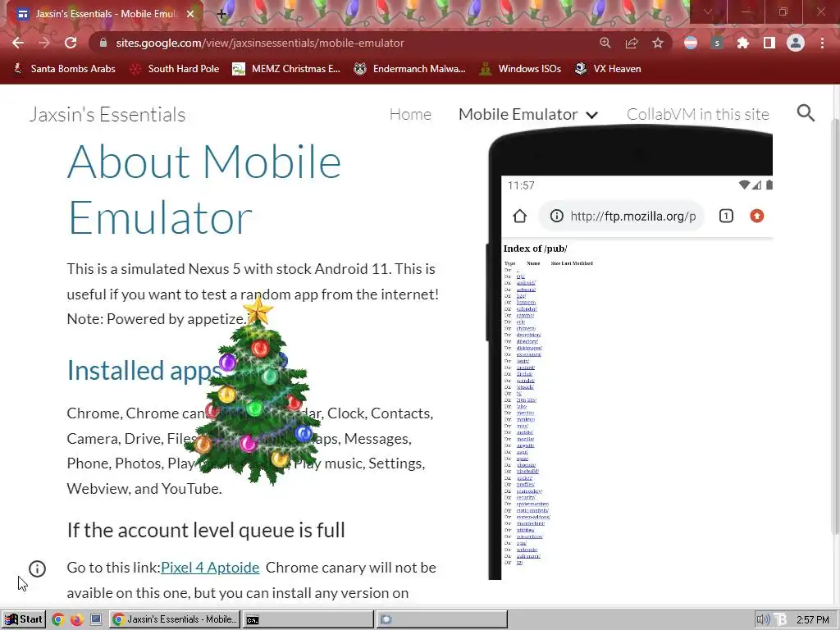The width and height of the screenshot is (840, 630).
Task: Click the 'About Mobile Emulator' heading
Action: point(204,189)
